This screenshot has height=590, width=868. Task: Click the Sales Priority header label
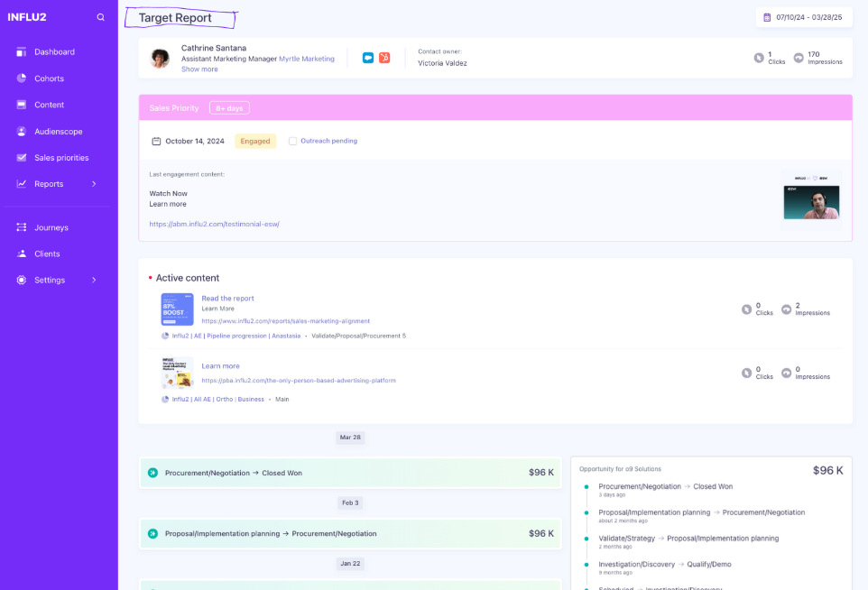[174, 108]
